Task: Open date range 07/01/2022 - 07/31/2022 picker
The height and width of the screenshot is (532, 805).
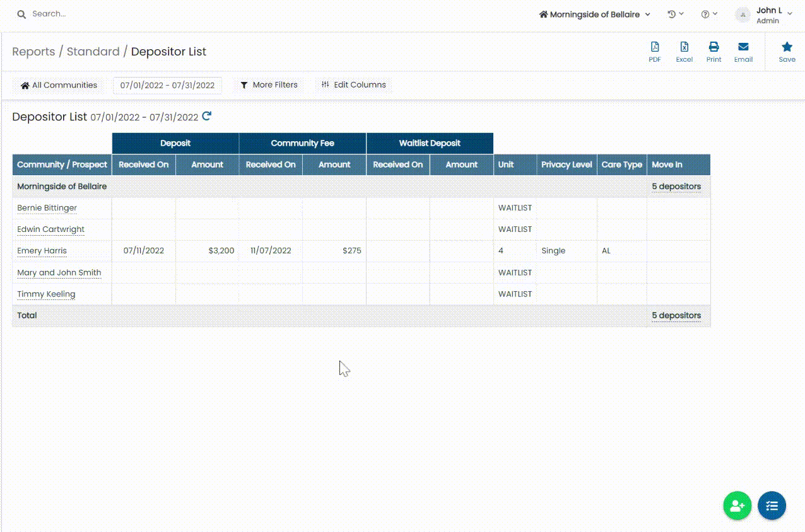Action: tap(167, 85)
